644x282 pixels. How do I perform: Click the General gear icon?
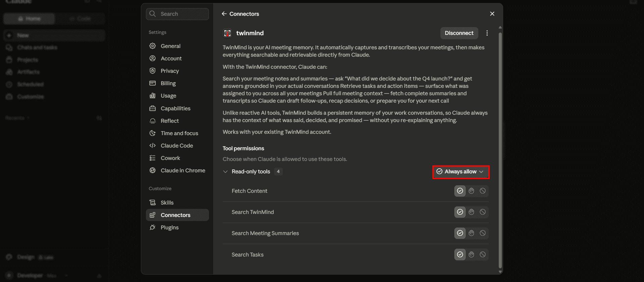click(153, 46)
